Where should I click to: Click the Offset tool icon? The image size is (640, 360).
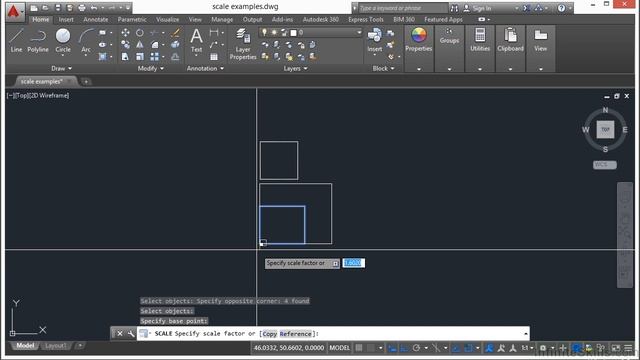pos(176,56)
